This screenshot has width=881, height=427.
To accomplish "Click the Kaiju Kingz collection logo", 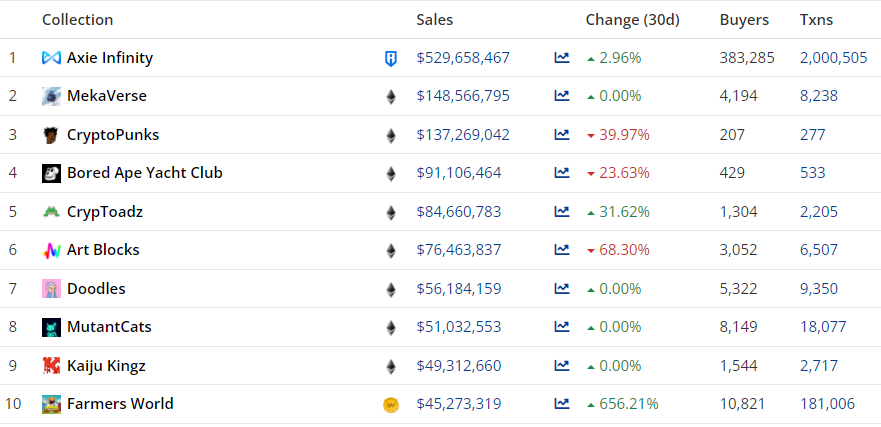I will 51,366.
